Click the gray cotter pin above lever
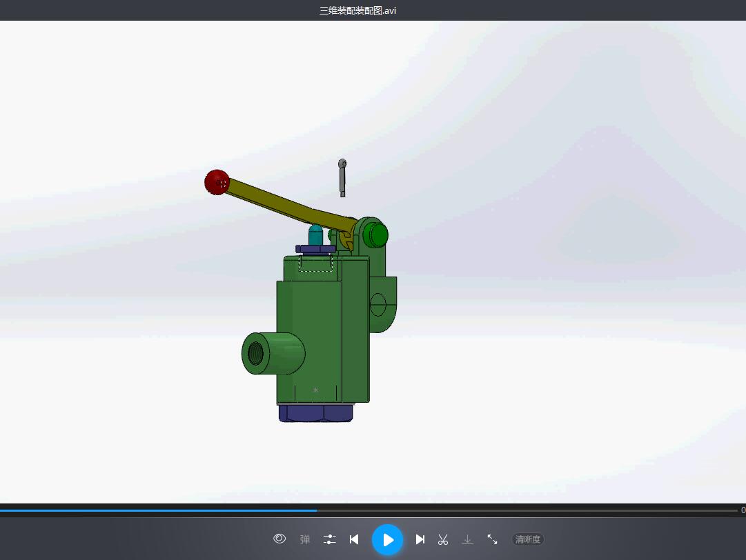This screenshot has height=560, width=746. [x=342, y=178]
